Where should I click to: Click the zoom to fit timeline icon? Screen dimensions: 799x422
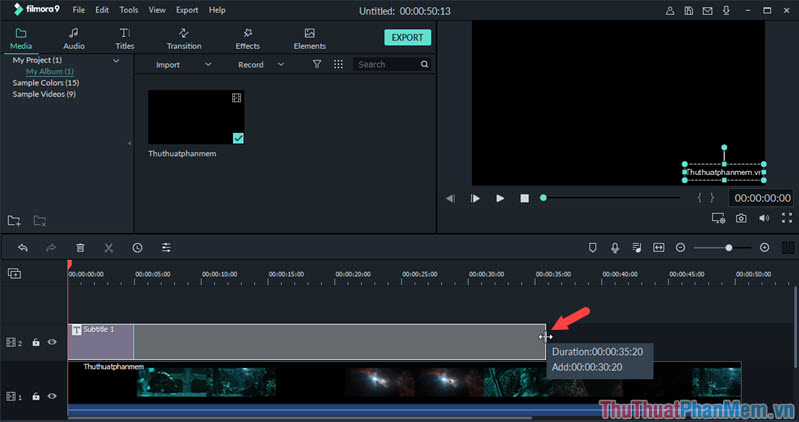click(659, 248)
